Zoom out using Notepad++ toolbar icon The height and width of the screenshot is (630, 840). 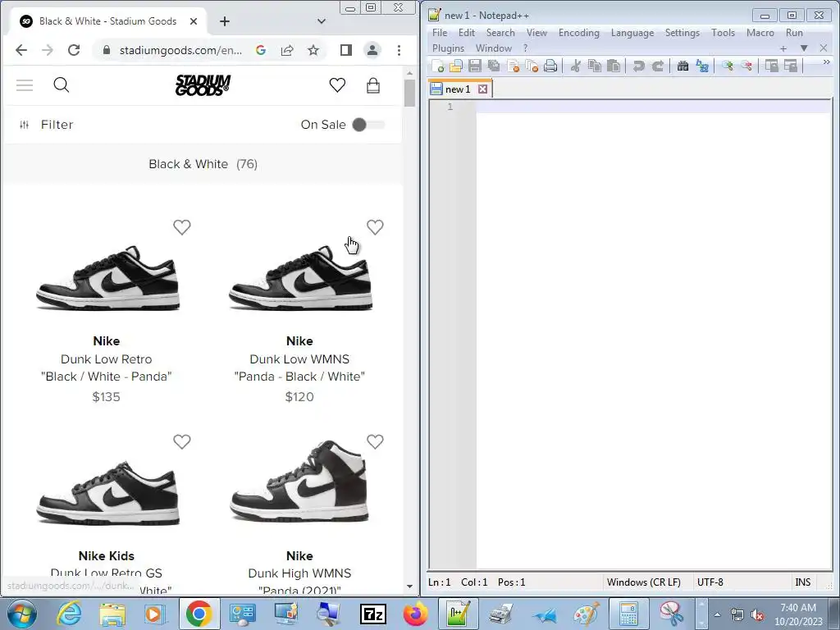coord(746,66)
